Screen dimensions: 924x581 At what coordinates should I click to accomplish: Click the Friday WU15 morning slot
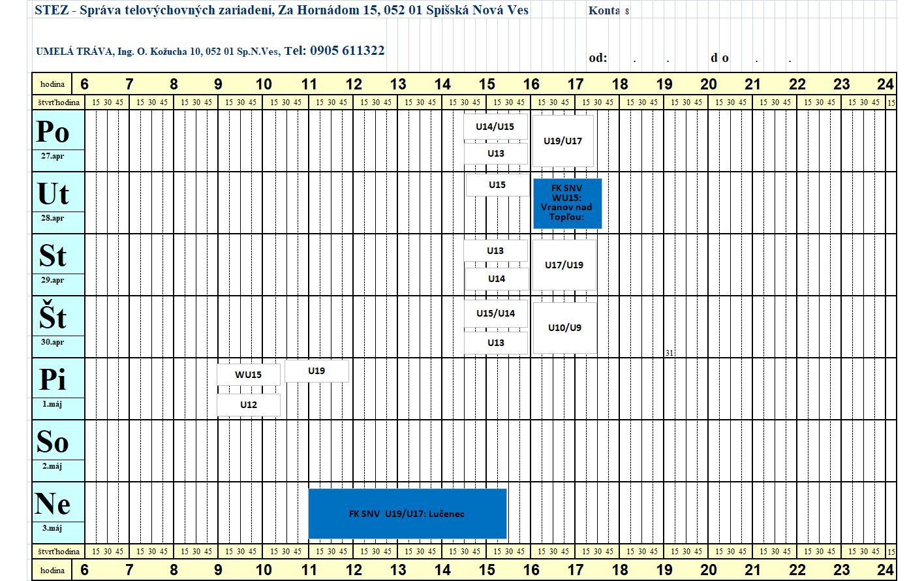pos(249,375)
